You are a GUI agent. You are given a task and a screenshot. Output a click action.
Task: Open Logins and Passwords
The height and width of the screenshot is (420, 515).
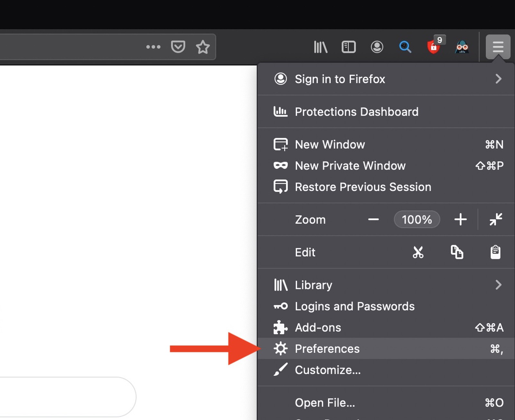[x=386, y=306]
